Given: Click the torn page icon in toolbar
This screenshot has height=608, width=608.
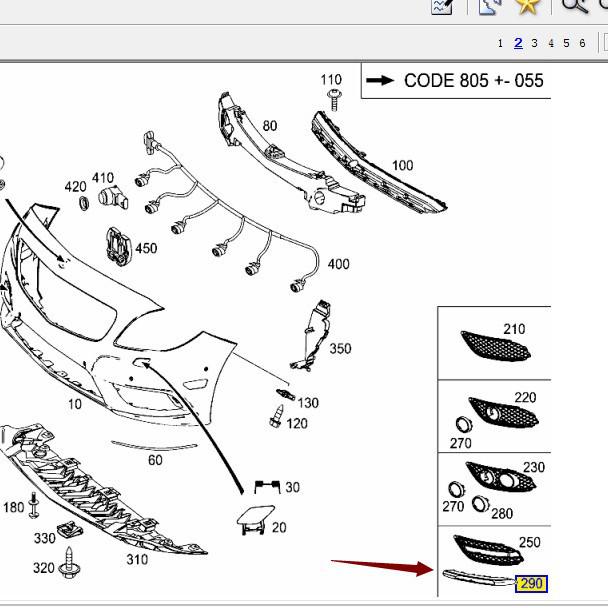Looking at the screenshot, I should [x=489, y=6].
